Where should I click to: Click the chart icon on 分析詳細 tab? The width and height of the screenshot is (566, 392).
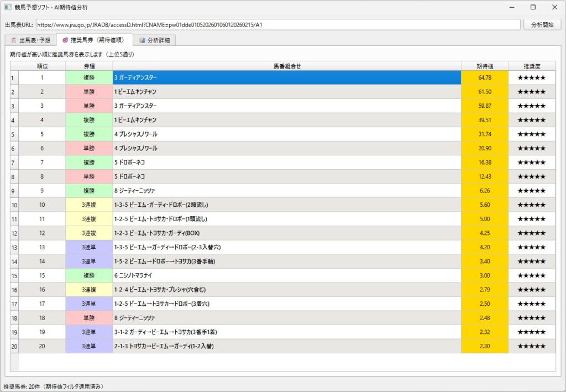[142, 40]
